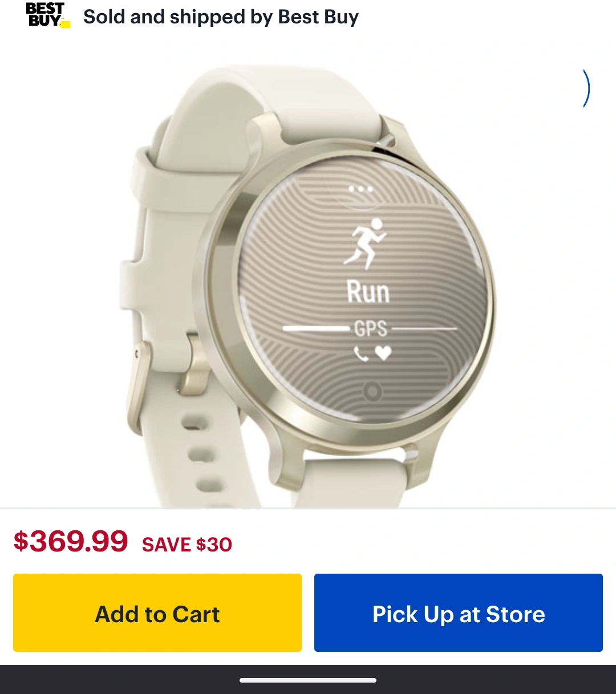
Task: Tap the $369.99 sale price
Action: 71,541
